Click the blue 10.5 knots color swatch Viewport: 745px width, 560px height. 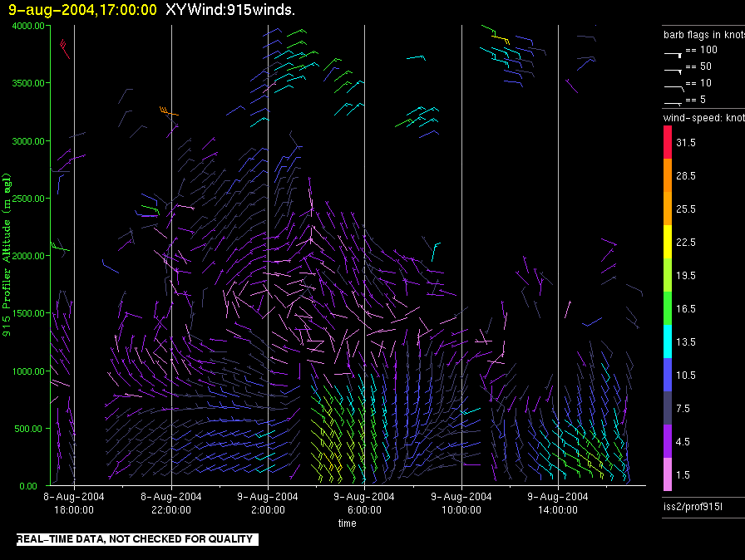(x=668, y=375)
